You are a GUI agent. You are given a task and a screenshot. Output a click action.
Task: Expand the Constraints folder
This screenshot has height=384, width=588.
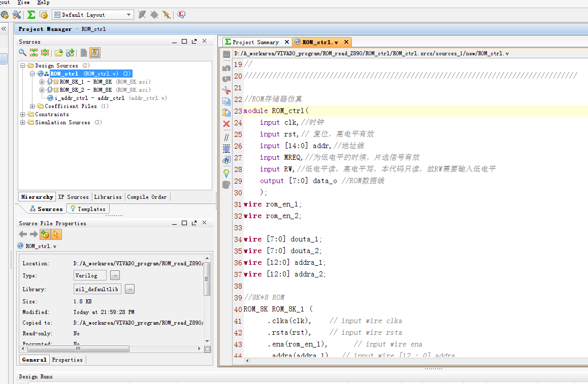(23, 114)
